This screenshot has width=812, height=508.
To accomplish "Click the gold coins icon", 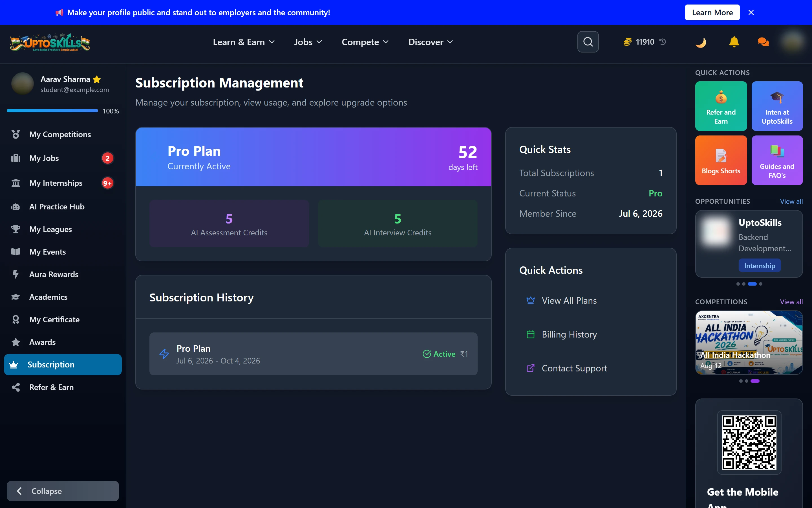I will (627, 42).
